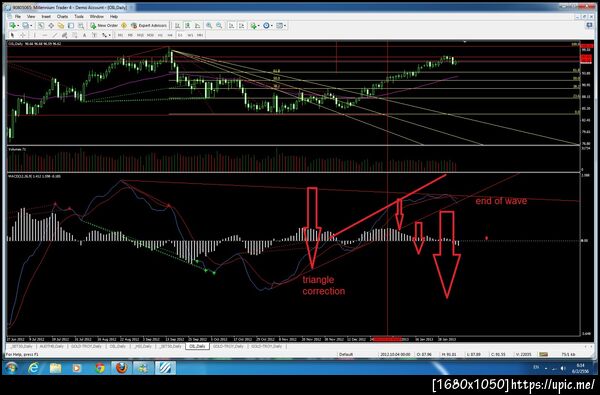Open Google Chrome from the taskbar
The width and height of the screenshot is (600, 395).
(100, 368)
